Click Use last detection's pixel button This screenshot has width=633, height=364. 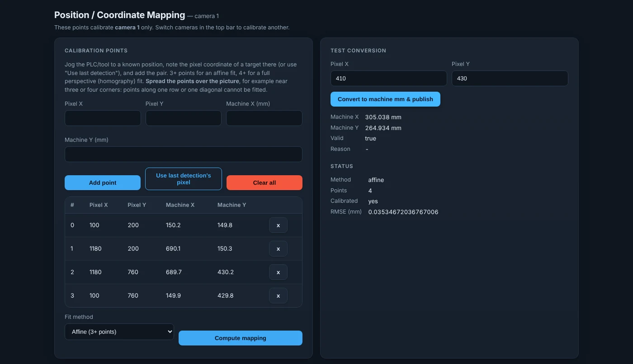(184, 179)
